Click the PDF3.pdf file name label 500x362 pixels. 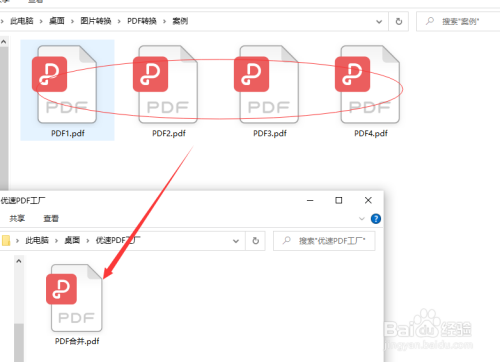pos(270,133)
